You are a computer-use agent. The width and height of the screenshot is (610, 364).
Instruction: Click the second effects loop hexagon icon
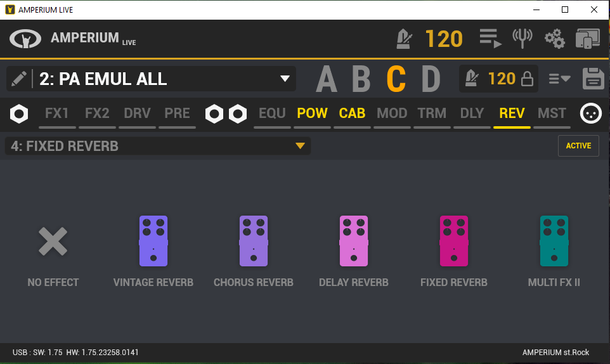click(x=238, y=114)
